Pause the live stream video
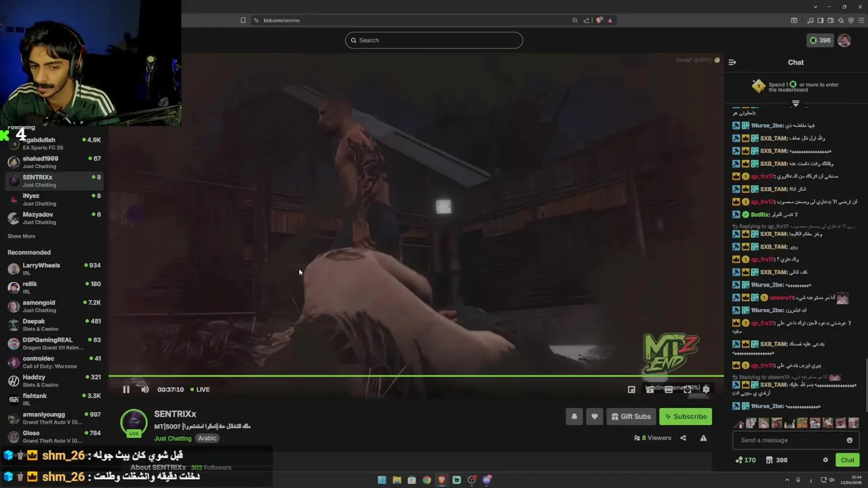The image size is (868, 488). point(126,389)
